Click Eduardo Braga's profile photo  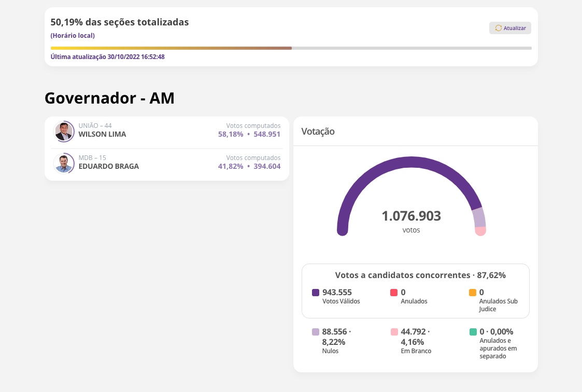[64, 163]
